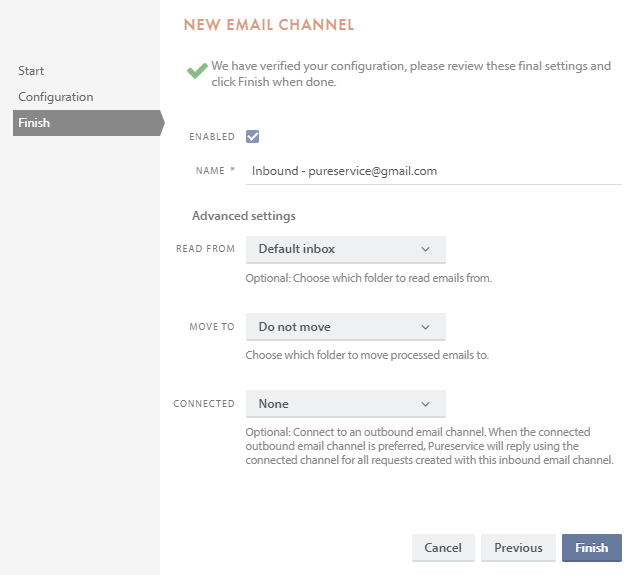This screenshot has height=575, width=635.
Task: Click the Read From dropdown chevron arrow
Action: coord(425,249)
